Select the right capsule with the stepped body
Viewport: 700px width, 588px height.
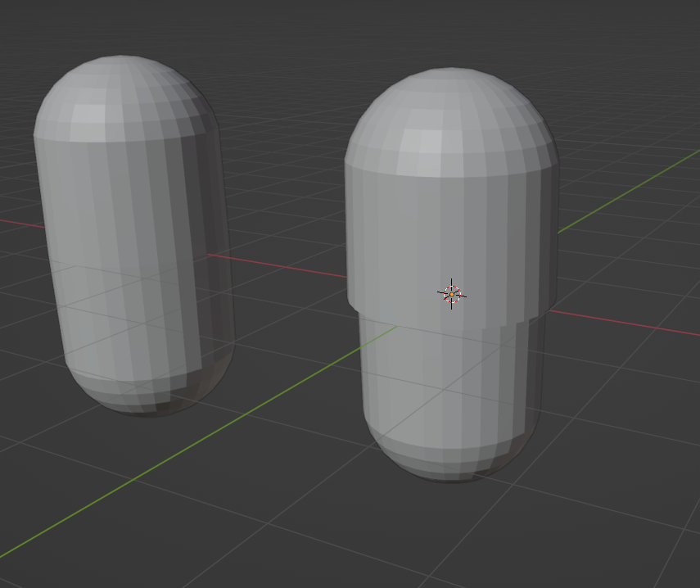click(450, 246)
